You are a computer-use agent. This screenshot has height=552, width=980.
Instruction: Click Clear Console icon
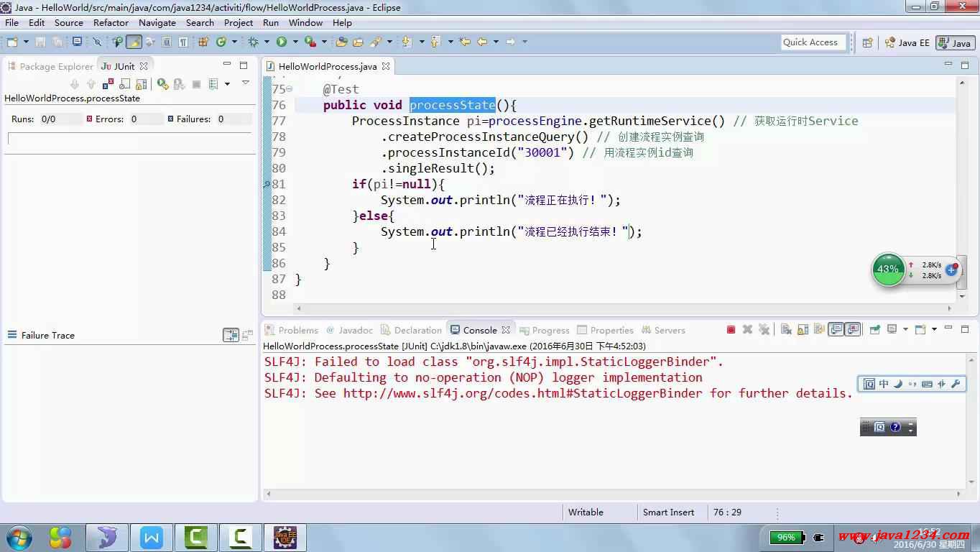point(787,329)
